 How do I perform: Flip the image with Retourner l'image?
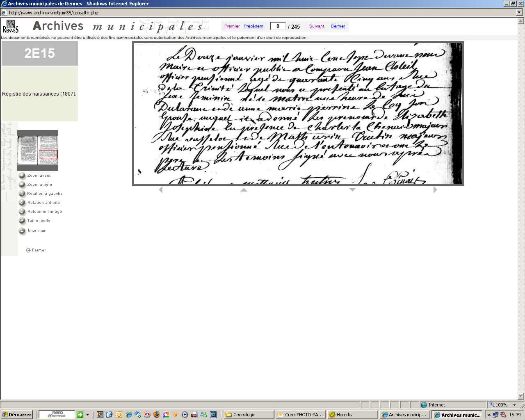22,212
